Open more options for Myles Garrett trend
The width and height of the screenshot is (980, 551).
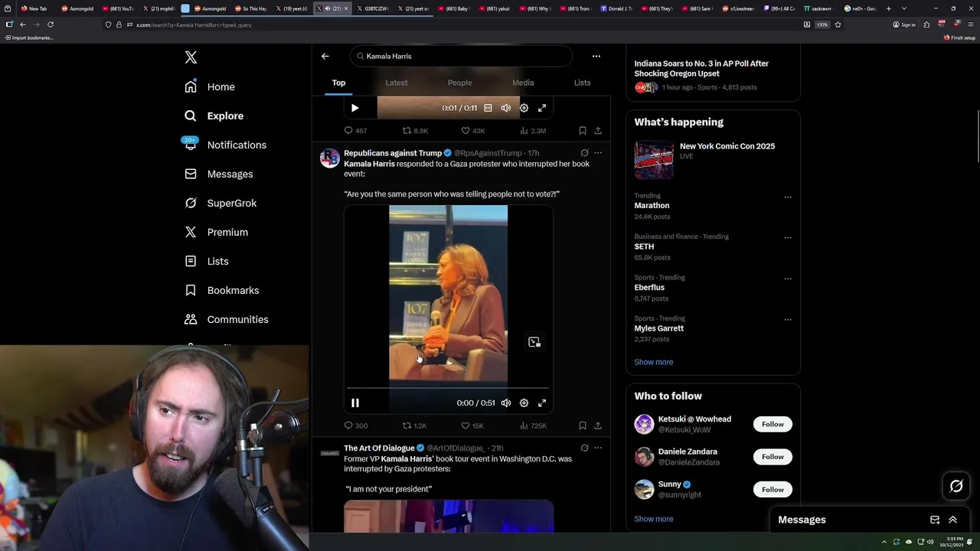pyautogui.click(x=787, y=320)
